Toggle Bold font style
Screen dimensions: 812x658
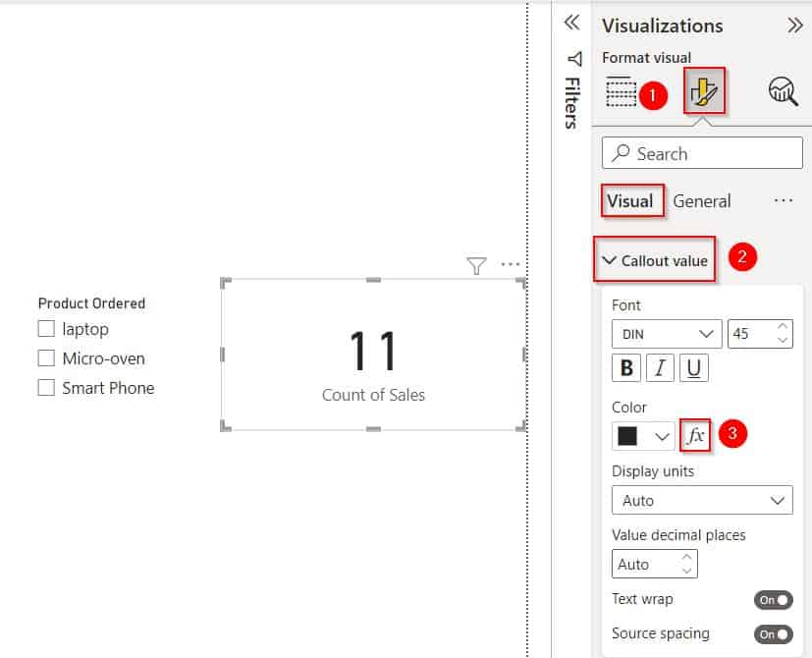click(x=626, y=368)
